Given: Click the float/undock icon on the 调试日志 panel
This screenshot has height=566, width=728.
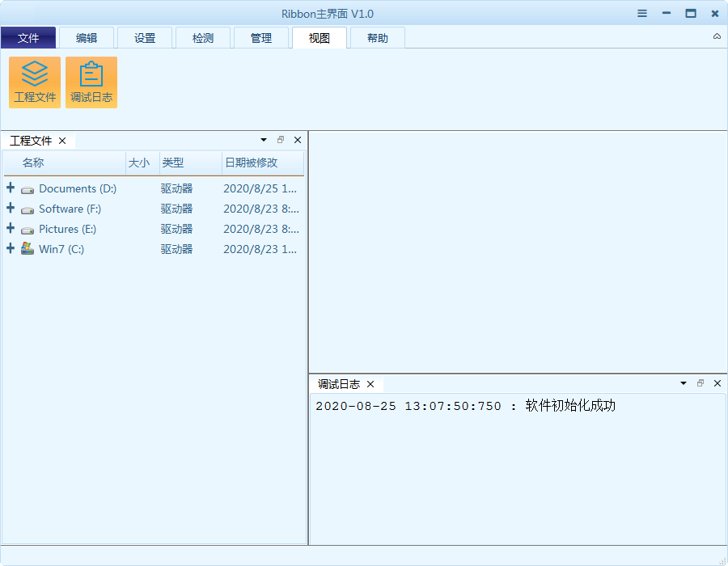Looking at the screenshot, I should tap(700, 383).
